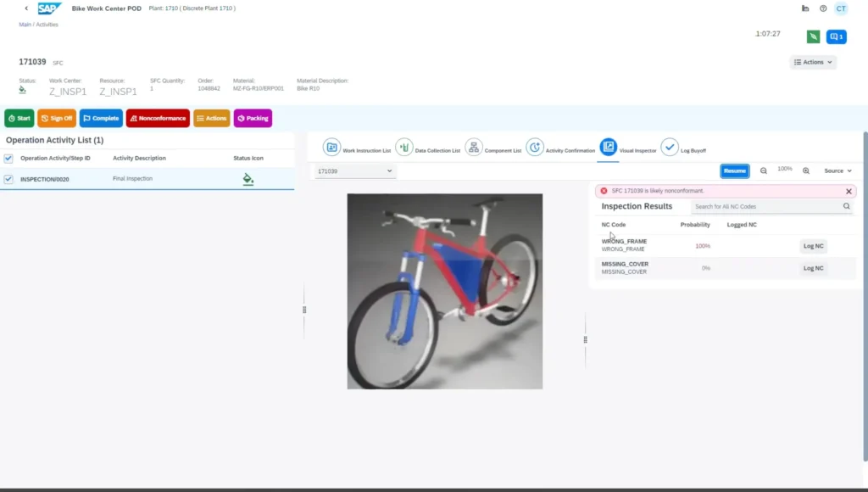
Task: Click the Activities breadcrumb link
Action: 47,25
